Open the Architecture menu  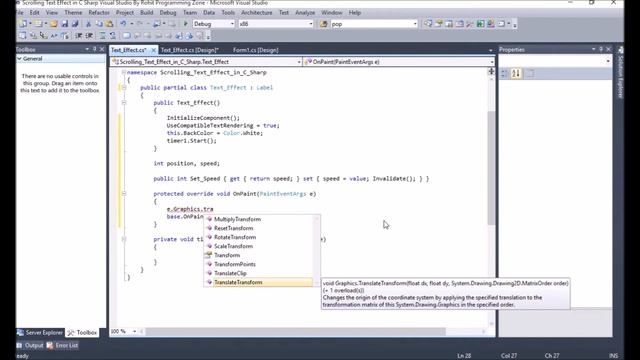[x=257, y=13]
